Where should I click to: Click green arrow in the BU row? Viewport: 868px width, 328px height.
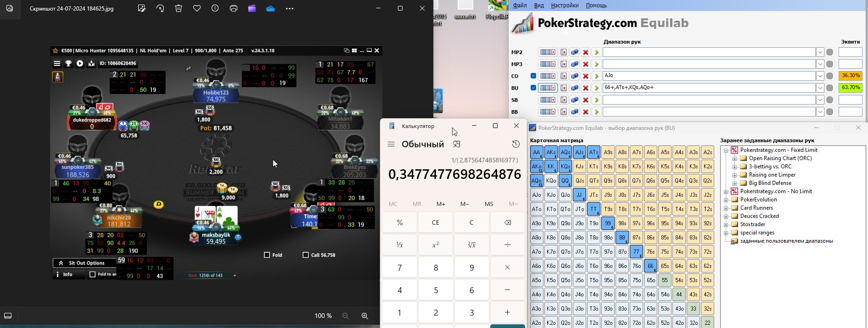click(x=597, y=88)
